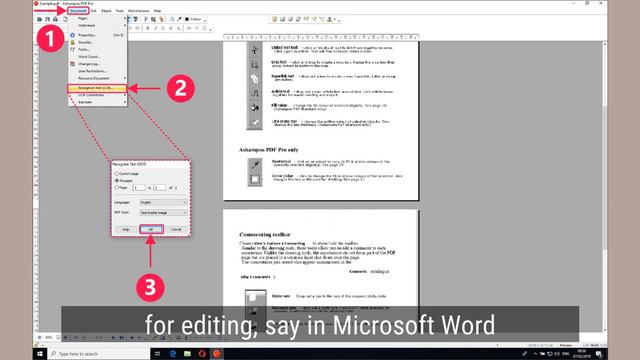Open Change Log menu entry
Viewport: 640px width, 360px height.
(x=97, y=64)
